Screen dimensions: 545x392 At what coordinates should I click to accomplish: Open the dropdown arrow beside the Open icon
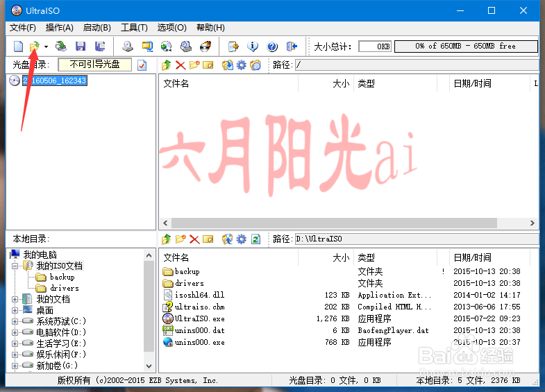46,46
